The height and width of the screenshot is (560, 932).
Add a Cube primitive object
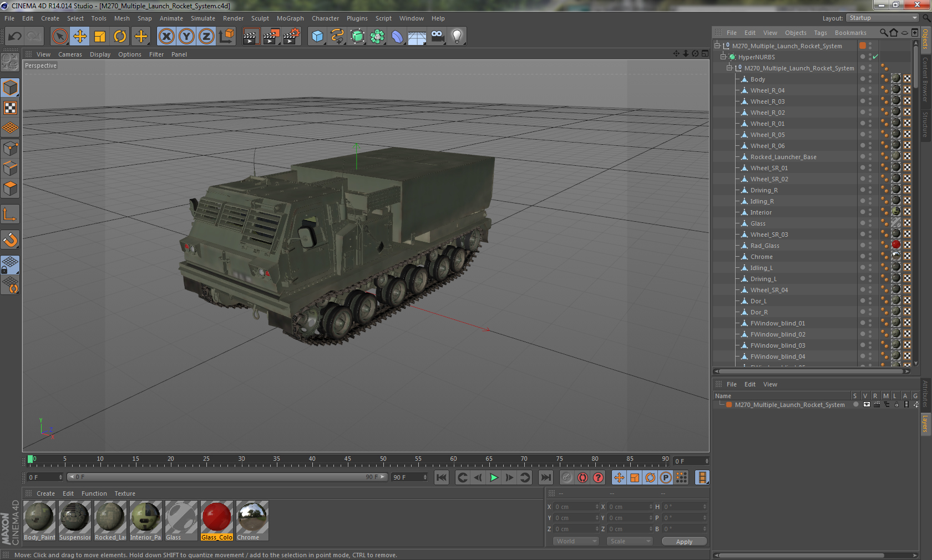pyautogui.click(x=317, y=37)
